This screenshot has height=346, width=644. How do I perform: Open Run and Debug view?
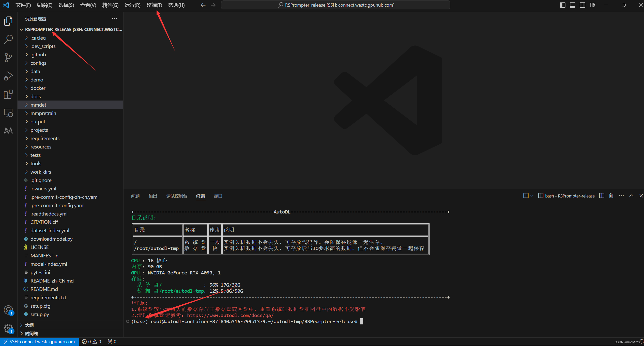click(8, 76)
